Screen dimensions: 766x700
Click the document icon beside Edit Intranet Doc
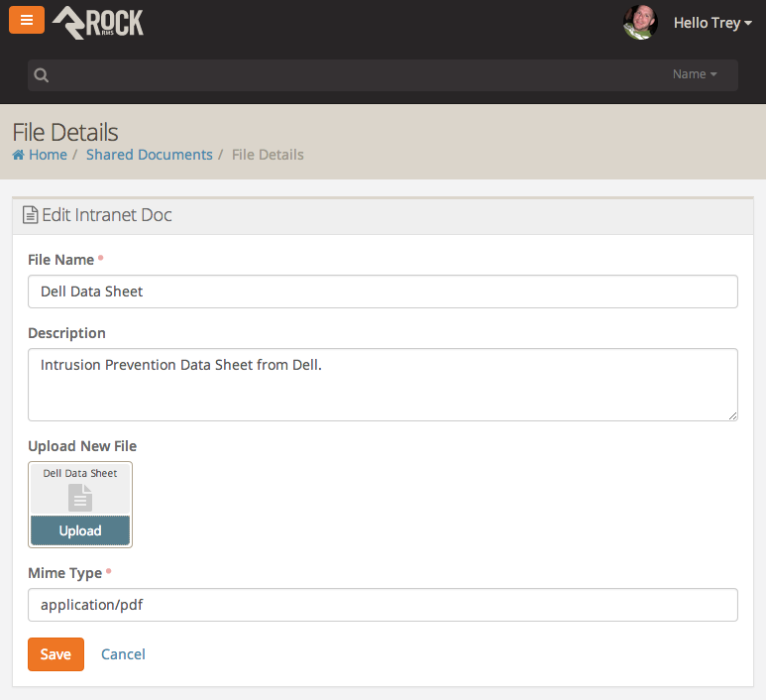[31, 215]
